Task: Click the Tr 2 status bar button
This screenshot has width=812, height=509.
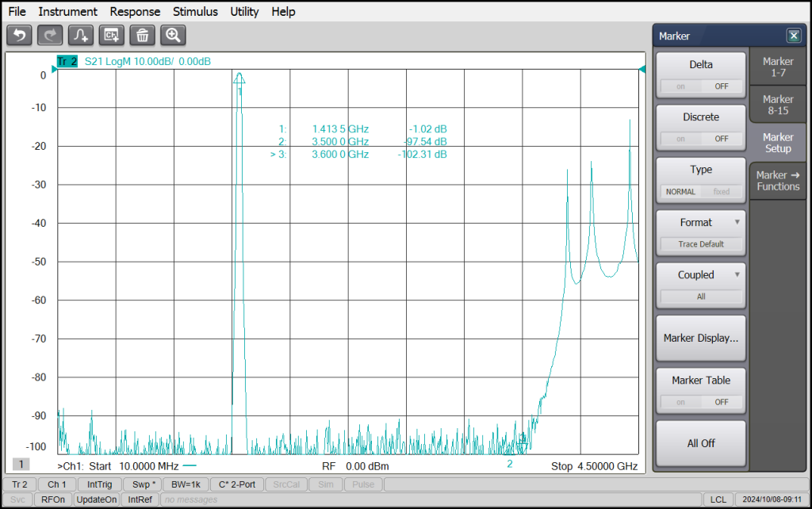Action: [20, 484]
